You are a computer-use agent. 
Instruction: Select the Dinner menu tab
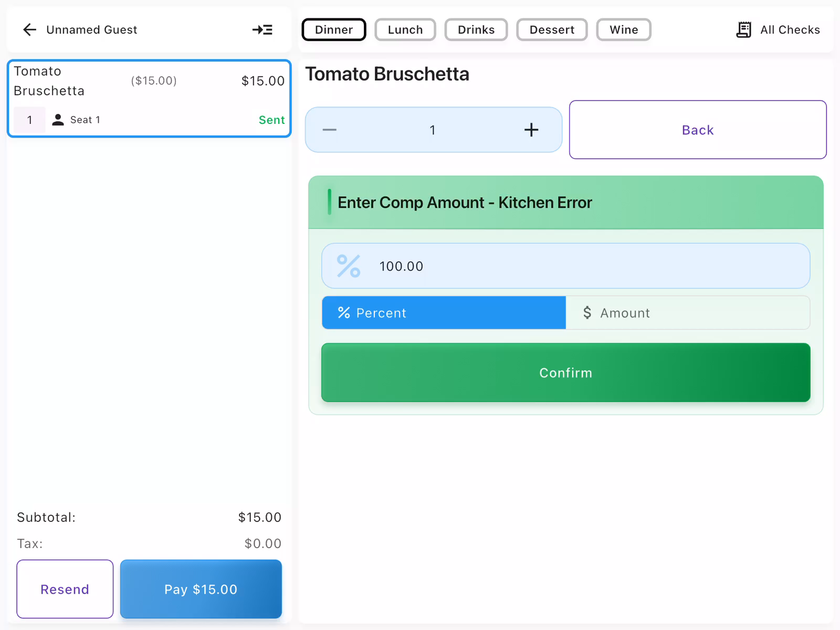(334, 30)
